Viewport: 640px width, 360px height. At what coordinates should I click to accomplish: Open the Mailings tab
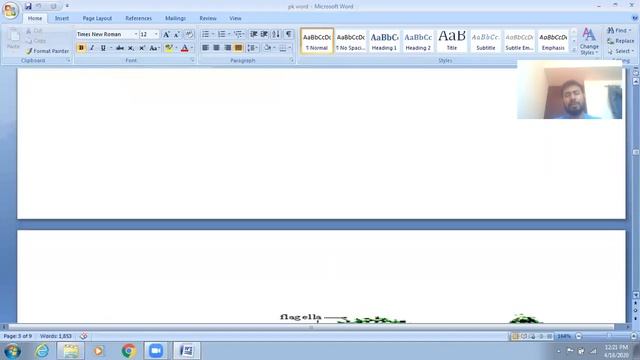(x=175, y=18)
